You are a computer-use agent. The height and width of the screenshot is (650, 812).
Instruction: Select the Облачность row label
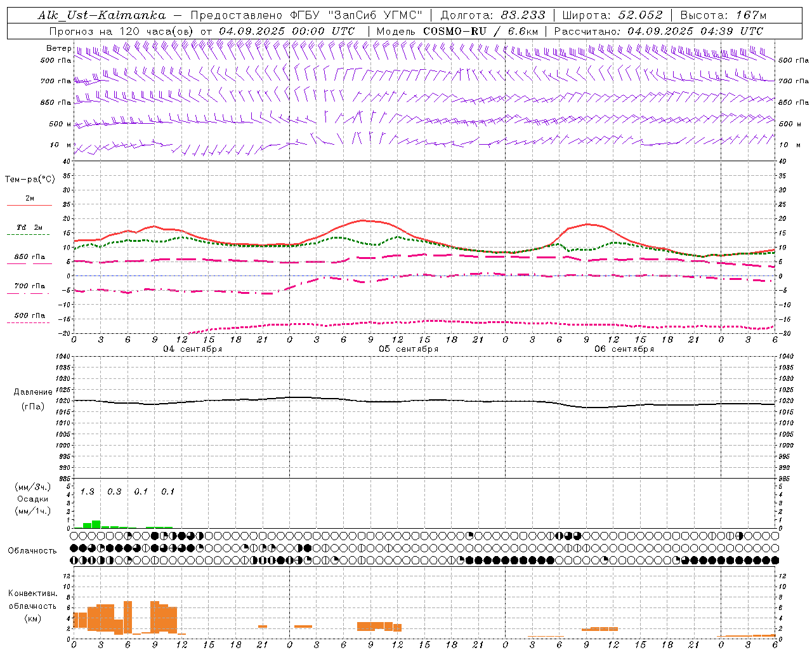click(32, 551)
